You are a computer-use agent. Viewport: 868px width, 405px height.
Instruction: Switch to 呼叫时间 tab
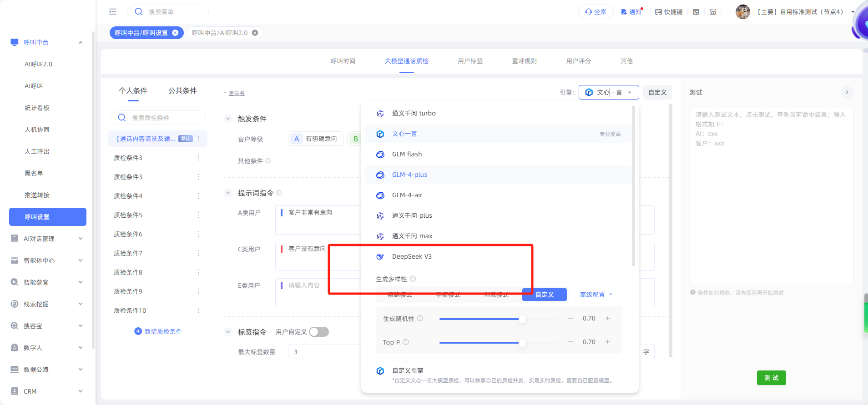pyautogui.click(x=343, y=61)
